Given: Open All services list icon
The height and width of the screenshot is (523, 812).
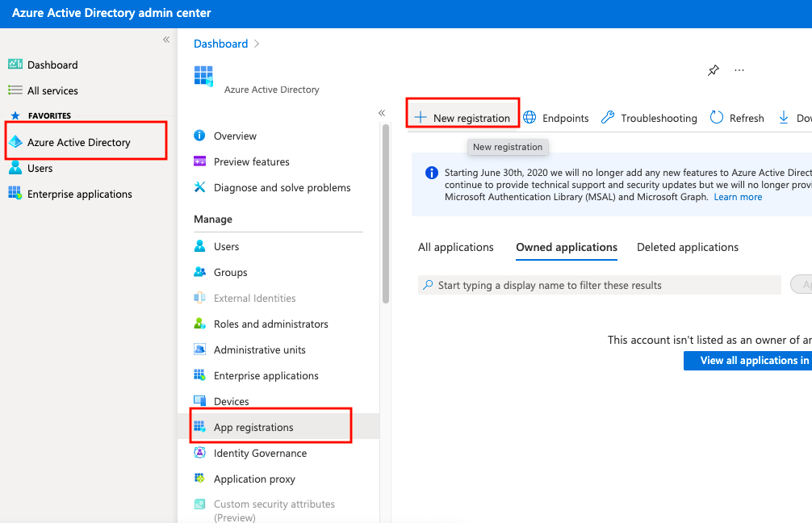Looking at the screenshot, I should (x=15, y=90).
